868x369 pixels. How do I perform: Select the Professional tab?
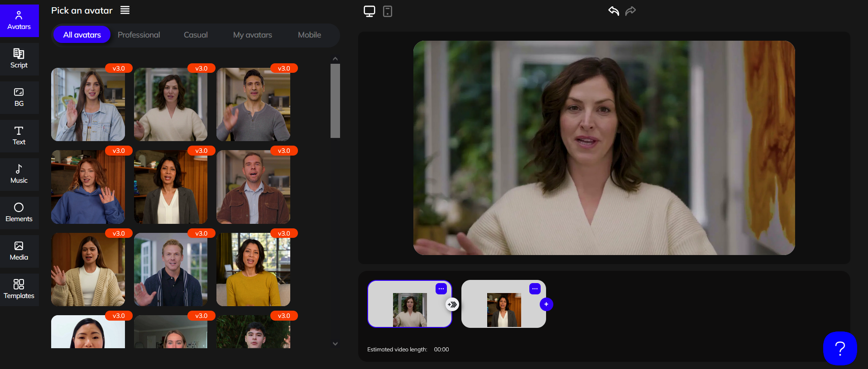pos(139,35)
